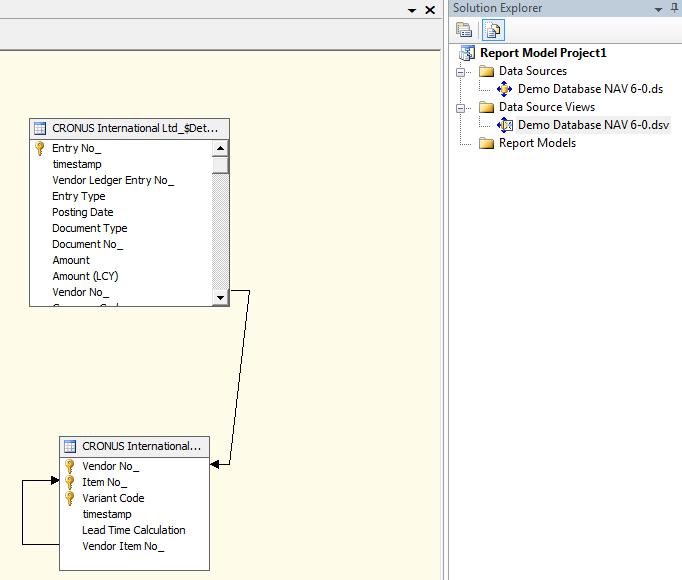Select the Report Model Project1 node
The height and width of the screenshot is (580, 682).
point(543,53)
